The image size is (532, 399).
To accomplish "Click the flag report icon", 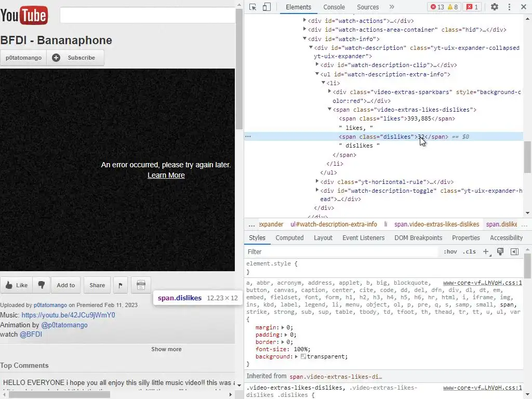I will pyautogui.click(x=121, y=285).
